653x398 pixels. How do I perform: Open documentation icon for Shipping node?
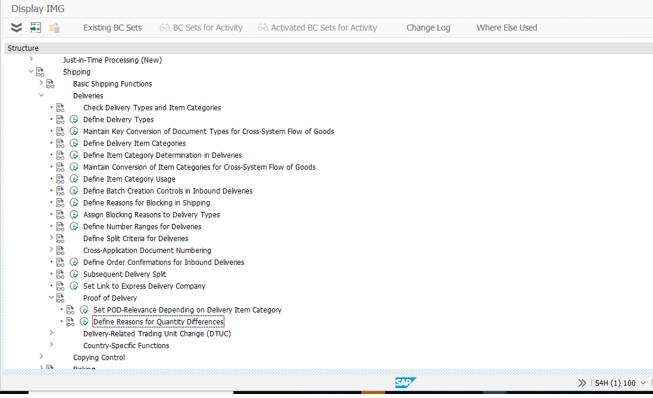pyautogui.click(x=40, y=72)
